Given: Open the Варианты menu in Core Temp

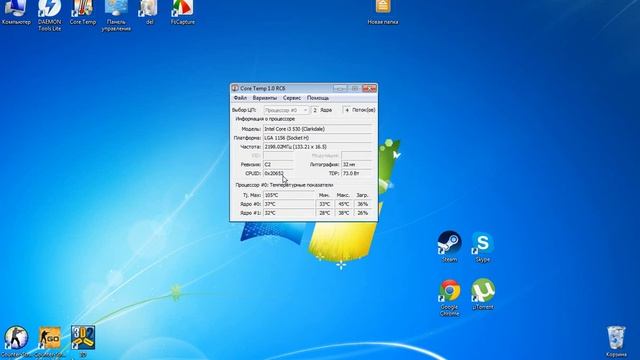Looking at the screenshot, I should tap(264, 98).
